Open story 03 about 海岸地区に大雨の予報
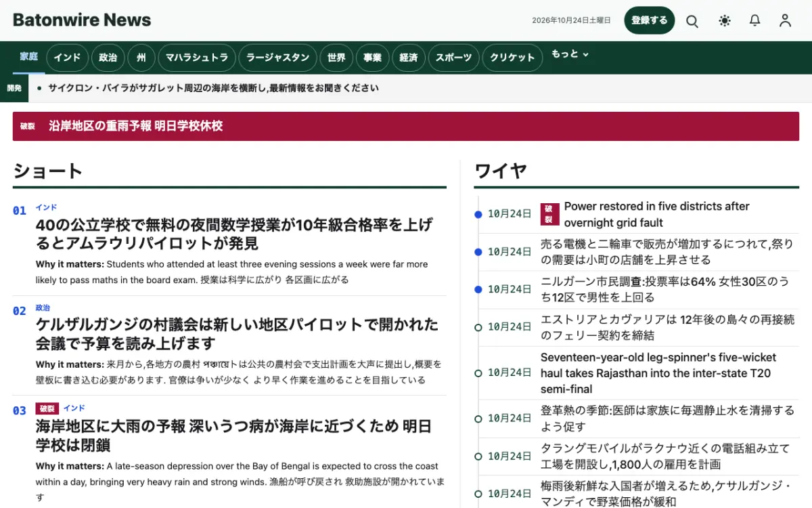Image resolution: width=812 pixels, height=508 pixels. 233,436
